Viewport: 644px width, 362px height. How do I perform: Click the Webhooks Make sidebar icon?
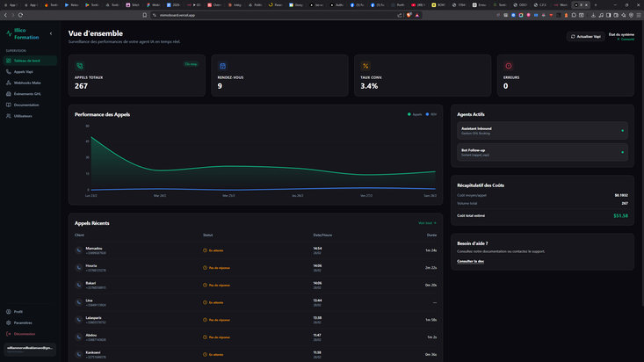click(10, 83)
